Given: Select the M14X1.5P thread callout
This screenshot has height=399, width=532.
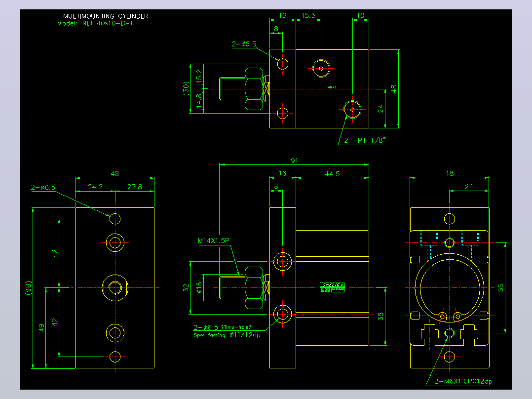Looking at the screenshot, I should (x=213, y=240).
